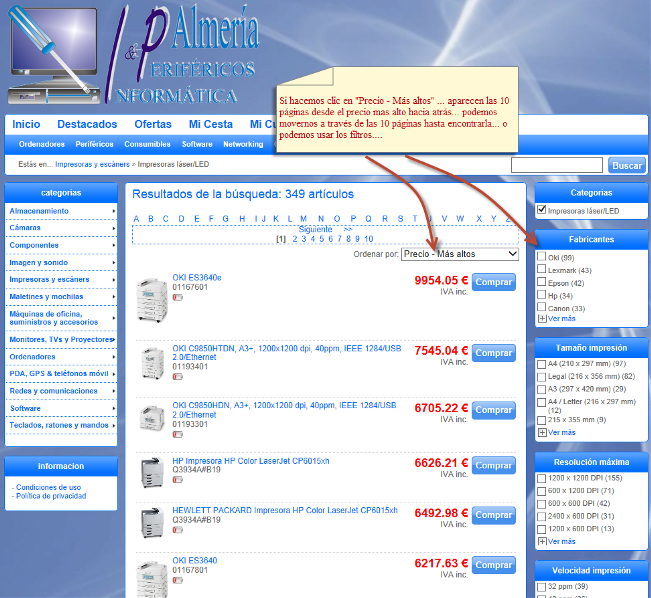The height and width of the screenshot is (598, 651).
Task: Tick the 1200 x 1200 DPI checkbox
Action: point(542,479)
